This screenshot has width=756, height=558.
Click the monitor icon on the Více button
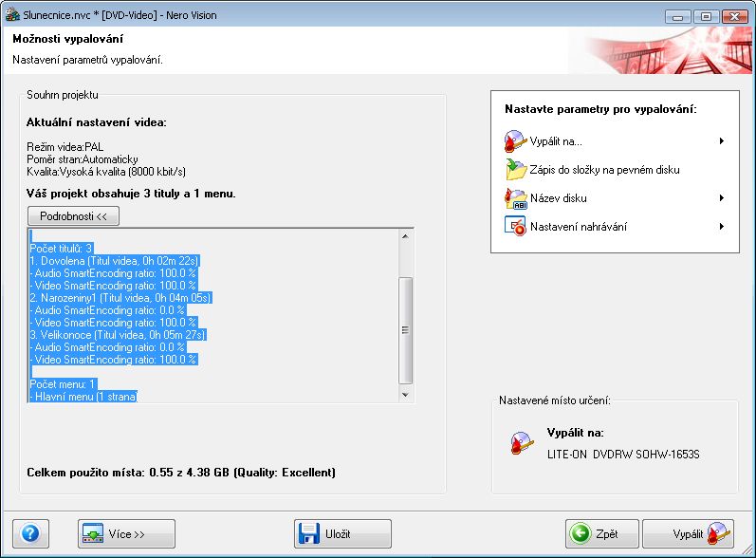pos(93,534)
